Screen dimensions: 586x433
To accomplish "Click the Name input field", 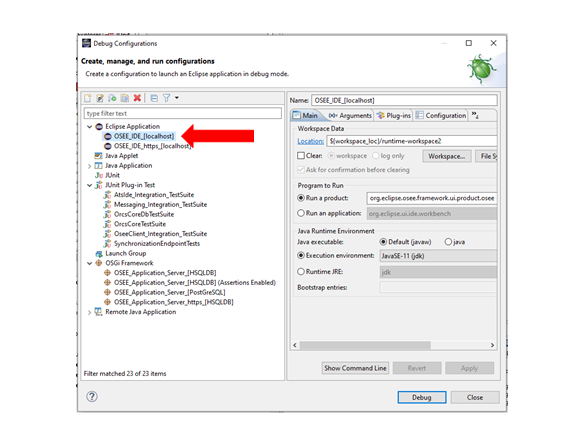I will [x=404, y=100].
